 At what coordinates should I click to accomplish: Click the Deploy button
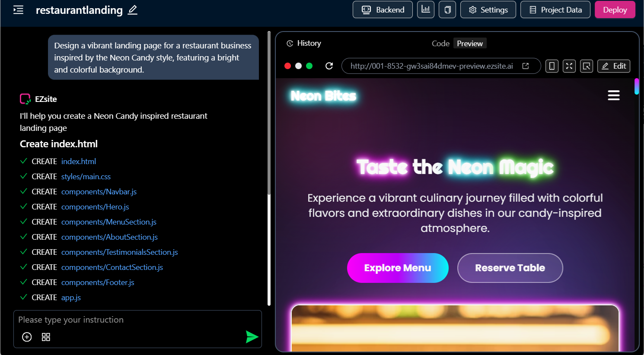coord(615,10)
